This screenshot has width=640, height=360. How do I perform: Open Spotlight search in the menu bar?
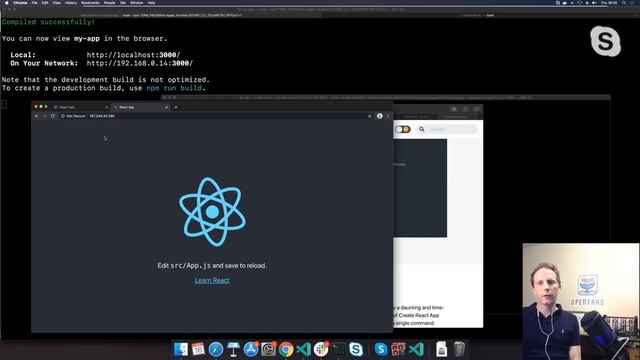click(624, 2)
